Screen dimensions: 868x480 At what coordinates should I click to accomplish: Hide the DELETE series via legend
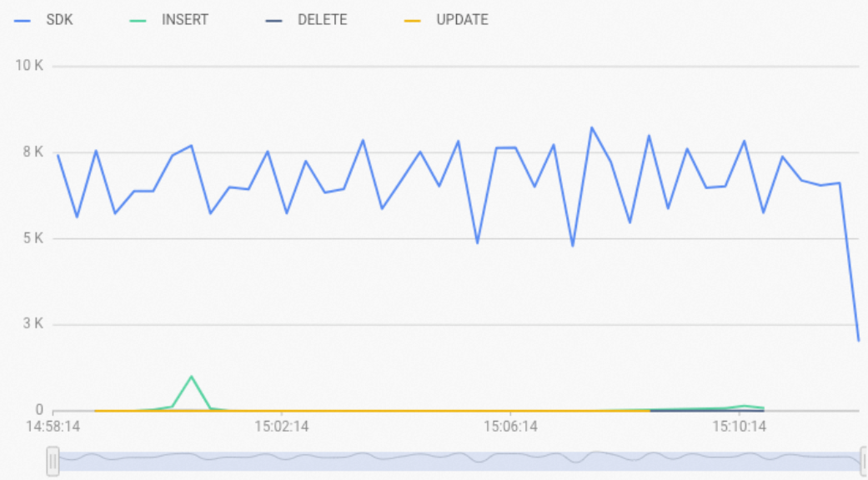click(306, 20)
